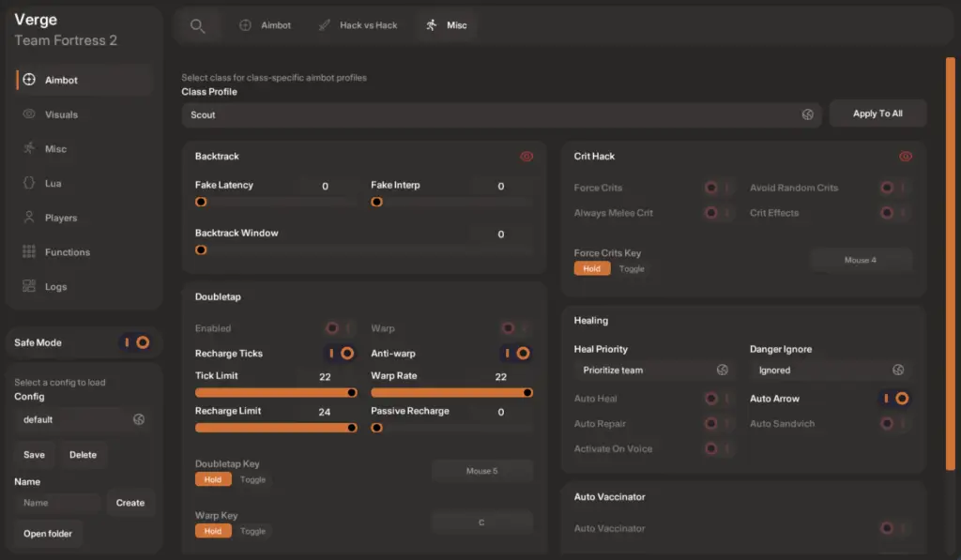This screenshot has width=961, height=560.
Task: Enable the Doubletap Enabled toggle
Action: pyautogui.click(x=340, y=327)
